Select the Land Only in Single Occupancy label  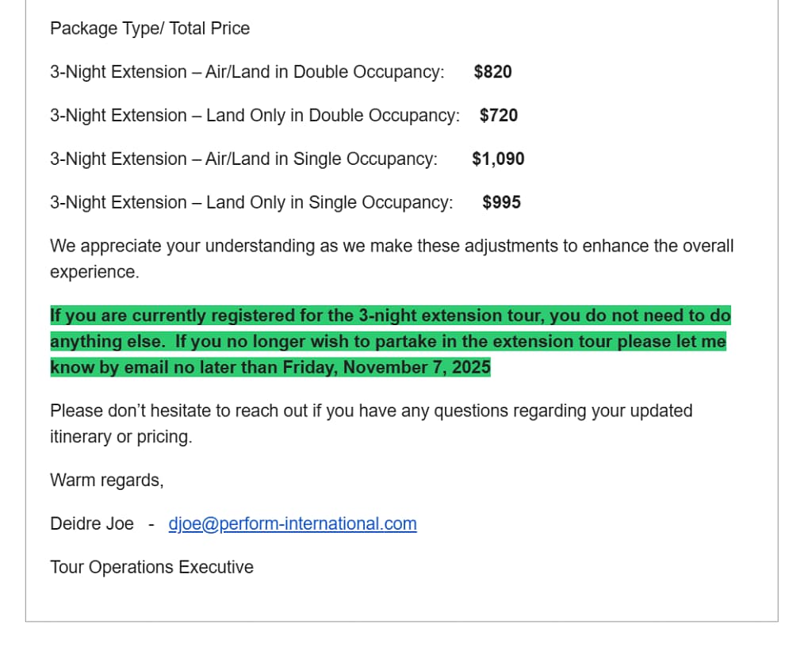click(329, 203)
